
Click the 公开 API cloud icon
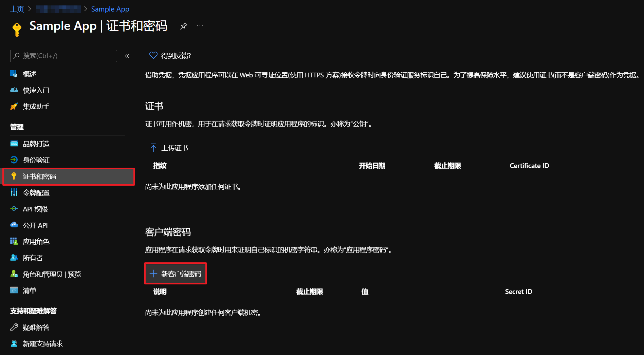coord(14,225)
